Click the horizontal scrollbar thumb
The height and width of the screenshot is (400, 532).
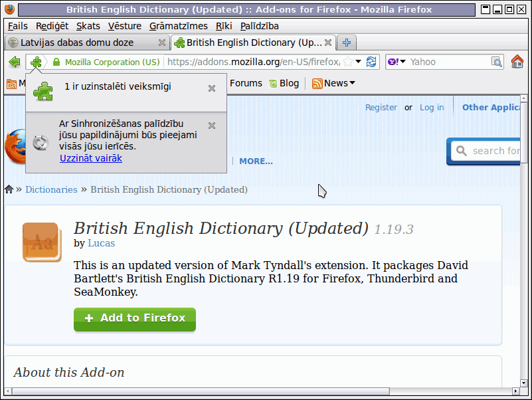(201, 391)
